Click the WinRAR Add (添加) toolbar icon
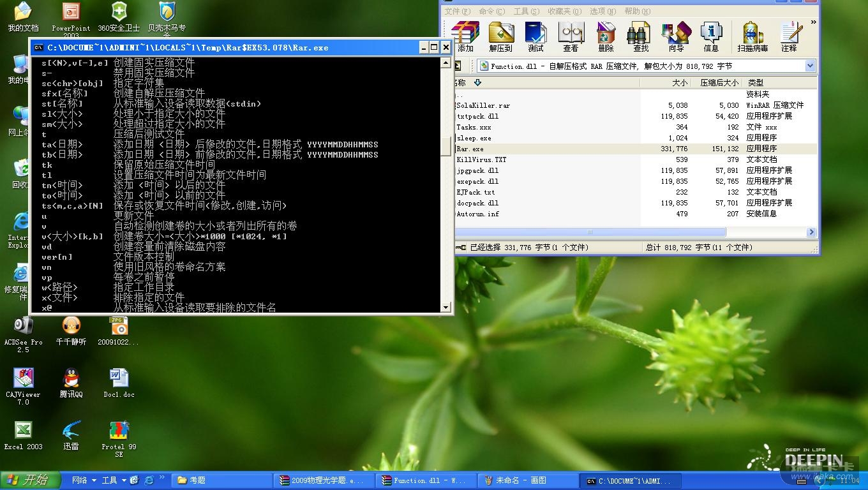868x490 pixels. click(465, 36)
